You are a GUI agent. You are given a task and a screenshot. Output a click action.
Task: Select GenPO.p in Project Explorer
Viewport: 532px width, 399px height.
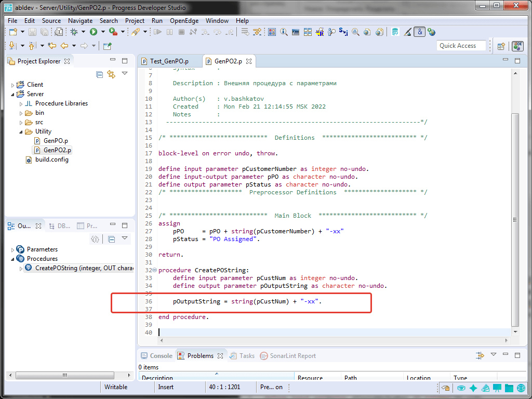(56, 140)
